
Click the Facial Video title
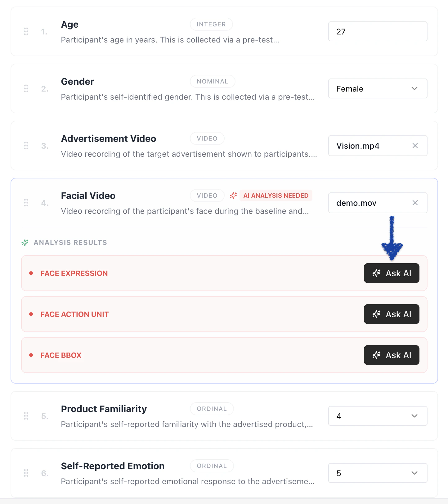click(x=88, y=196)
